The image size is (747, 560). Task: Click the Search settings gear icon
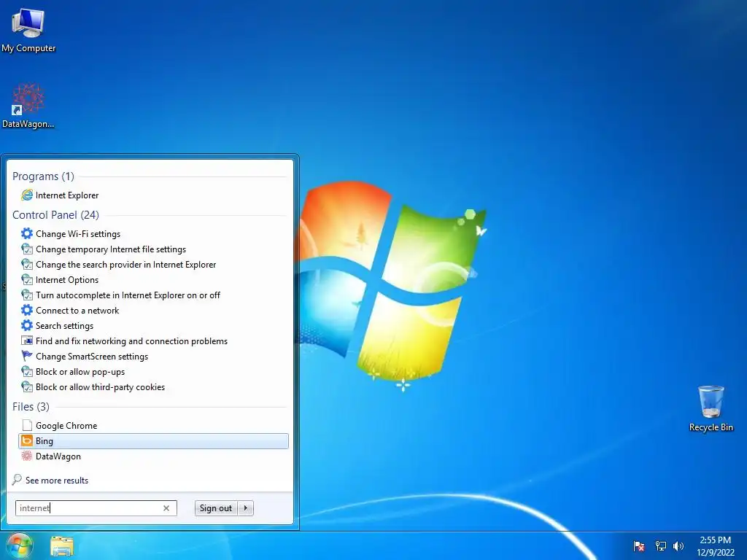[27, 325]
